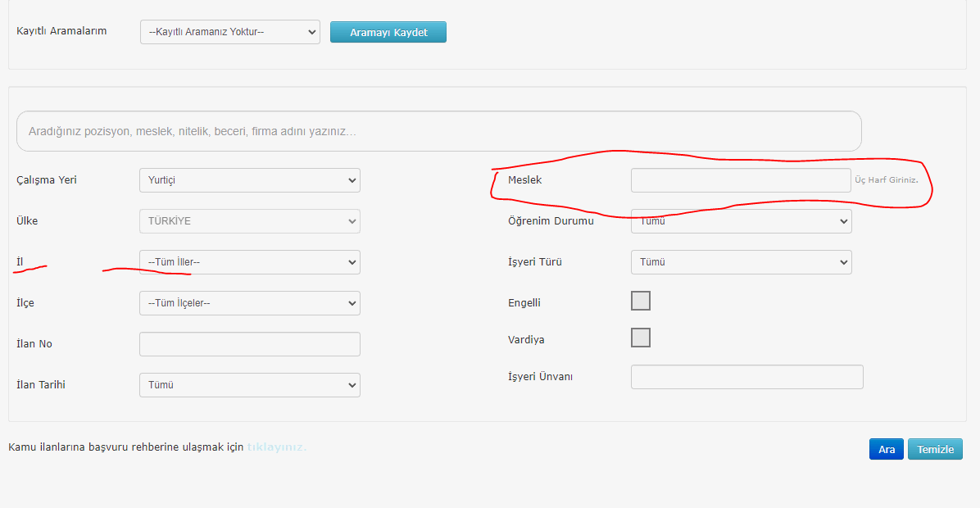Click the İlçe label text
Screen dimensions: 980x508
click(25, 303)
